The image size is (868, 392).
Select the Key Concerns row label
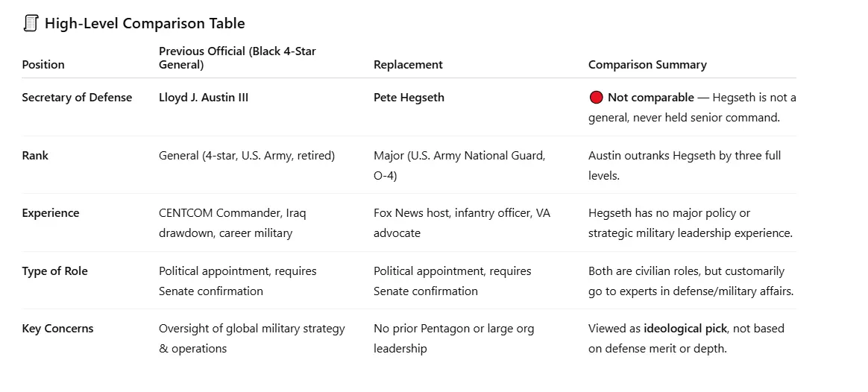57,329
